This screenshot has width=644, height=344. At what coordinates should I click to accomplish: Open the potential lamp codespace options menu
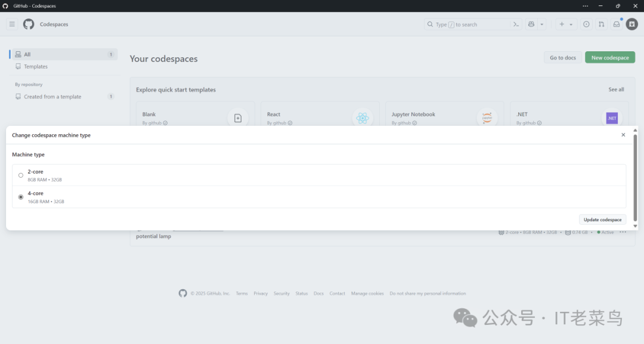pyautogui.click(x=623, y=232)
